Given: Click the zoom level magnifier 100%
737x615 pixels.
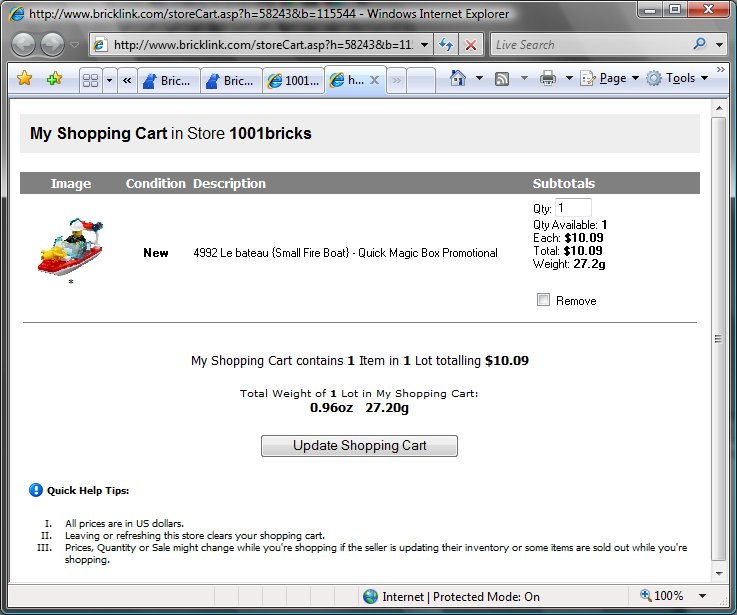Looking at the screenshot, I should pyautogui.click(x=662, y=595).
